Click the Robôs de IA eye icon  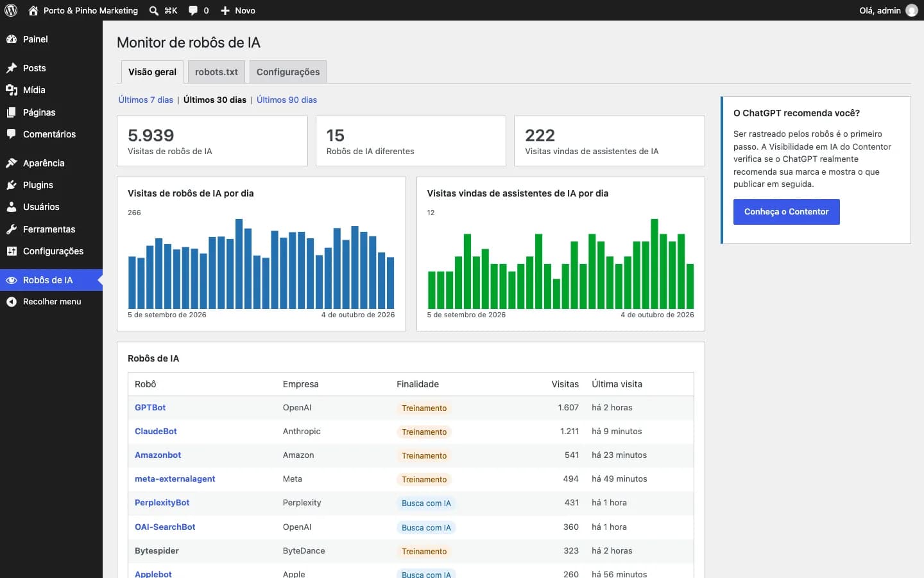pyautogui.click(x=12, y=280)
